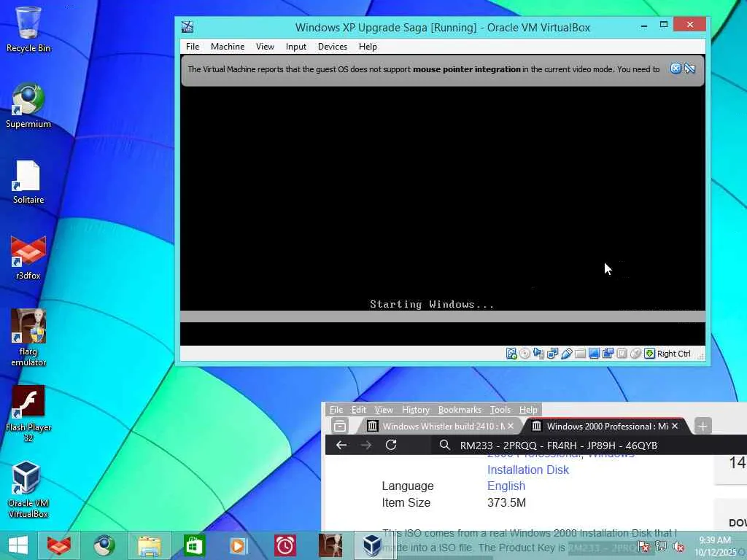Click the recording indicator in VirtualBox status bar

(x=608, y=354)
